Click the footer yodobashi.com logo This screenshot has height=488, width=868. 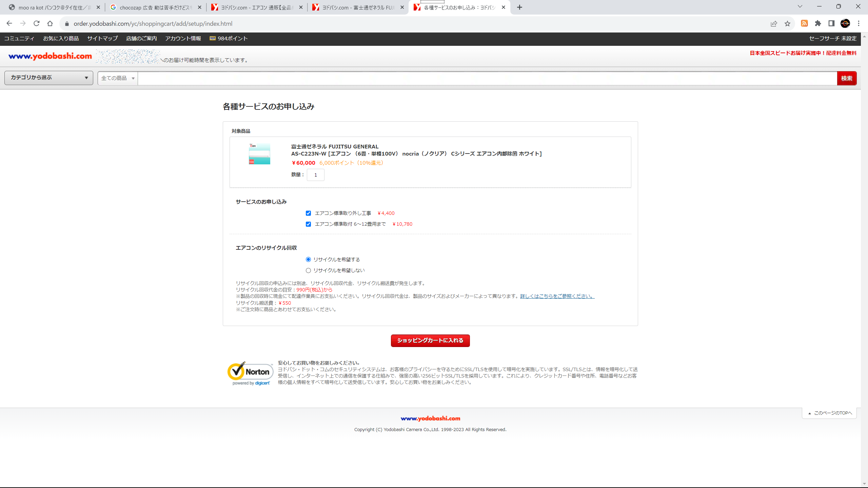430,419
